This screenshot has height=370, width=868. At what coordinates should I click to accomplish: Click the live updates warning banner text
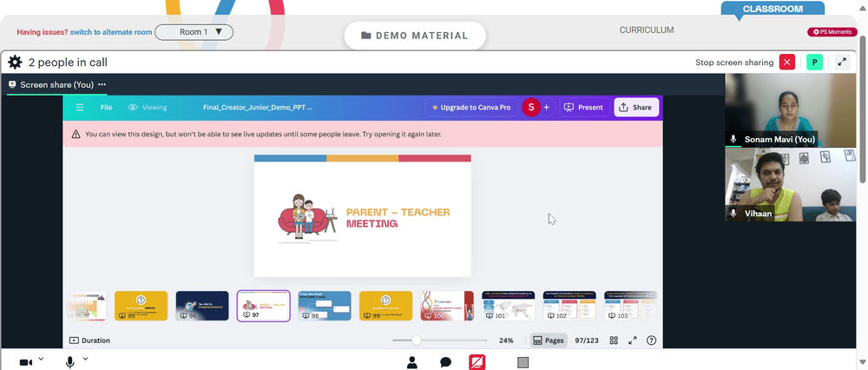pos(264,134)
